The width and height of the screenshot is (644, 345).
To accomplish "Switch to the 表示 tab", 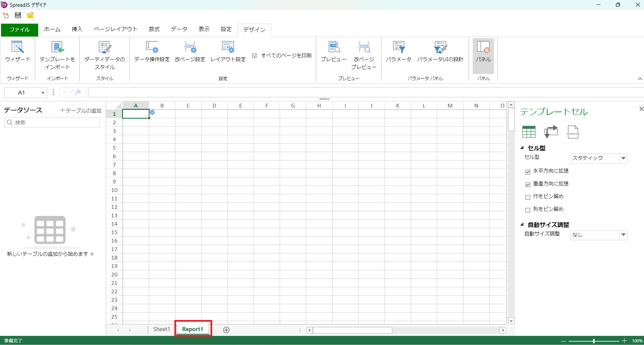I will pyautogui.click(x=204, y=29).
